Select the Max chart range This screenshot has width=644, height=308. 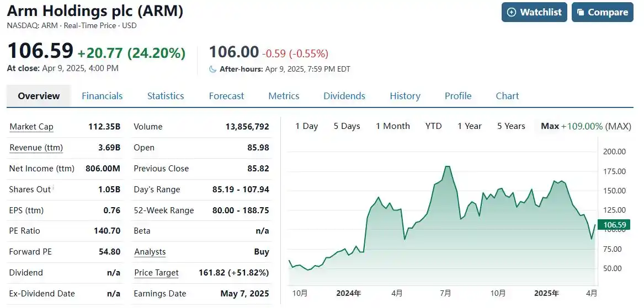coord(550,126)
